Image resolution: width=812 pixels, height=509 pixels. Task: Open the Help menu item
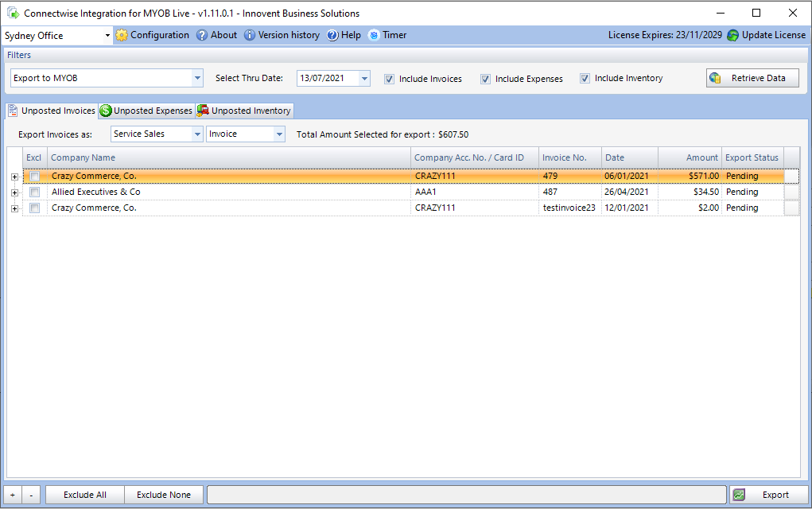point(344,35)
